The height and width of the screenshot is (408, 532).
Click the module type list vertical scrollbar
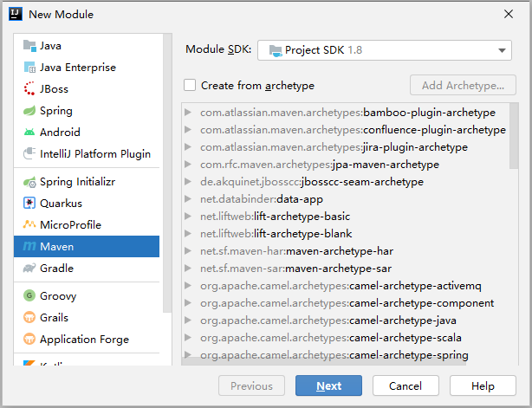point(168,173)
